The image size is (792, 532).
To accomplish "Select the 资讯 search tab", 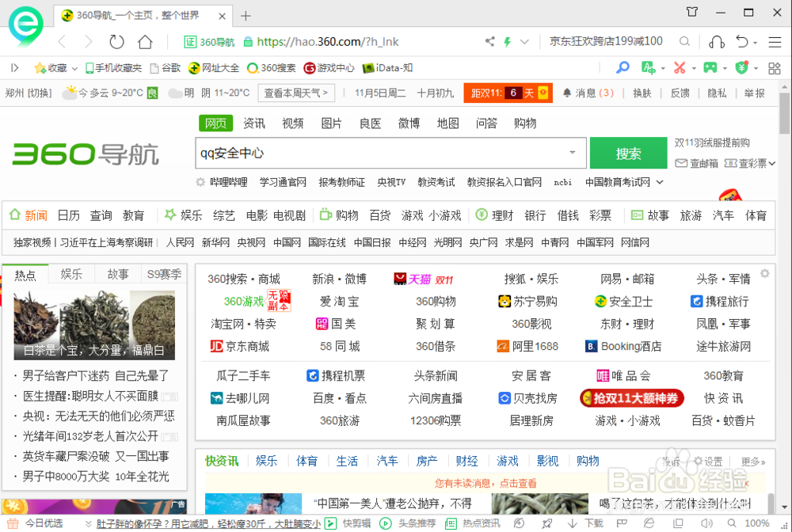I will click(253, 123).
